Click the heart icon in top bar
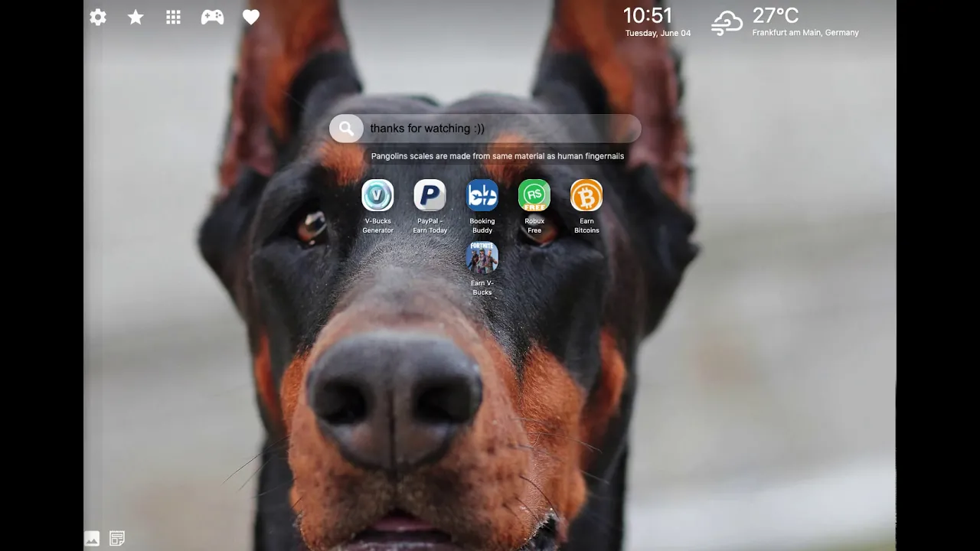Viewport: 980px width, 551px height. tap(251, 17)
